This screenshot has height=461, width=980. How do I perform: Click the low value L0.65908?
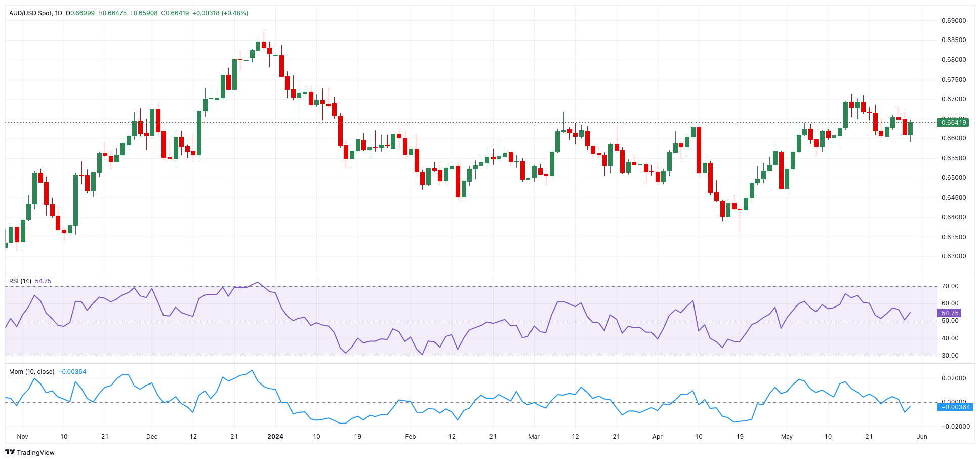[144, 13]
